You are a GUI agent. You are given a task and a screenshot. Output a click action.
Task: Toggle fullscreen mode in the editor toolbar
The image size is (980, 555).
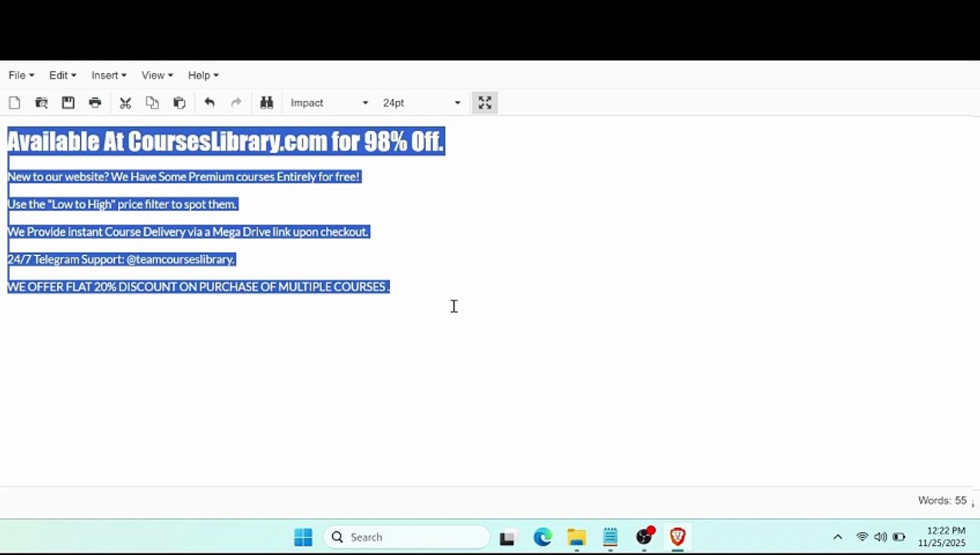click(485, 103)
